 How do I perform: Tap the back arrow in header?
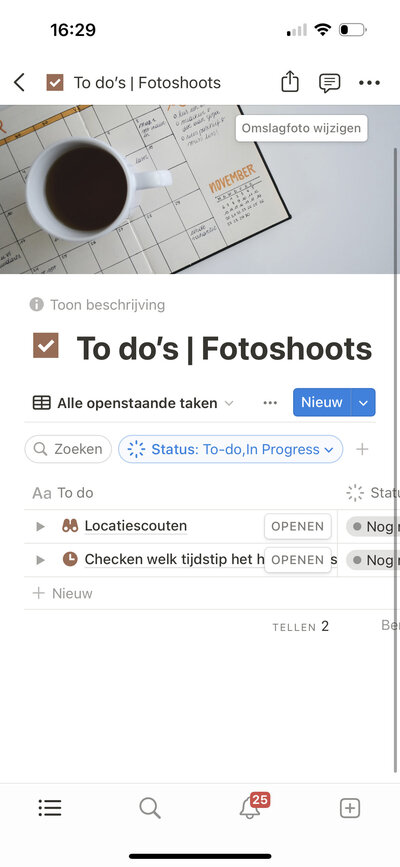click(x=19, y=83)
